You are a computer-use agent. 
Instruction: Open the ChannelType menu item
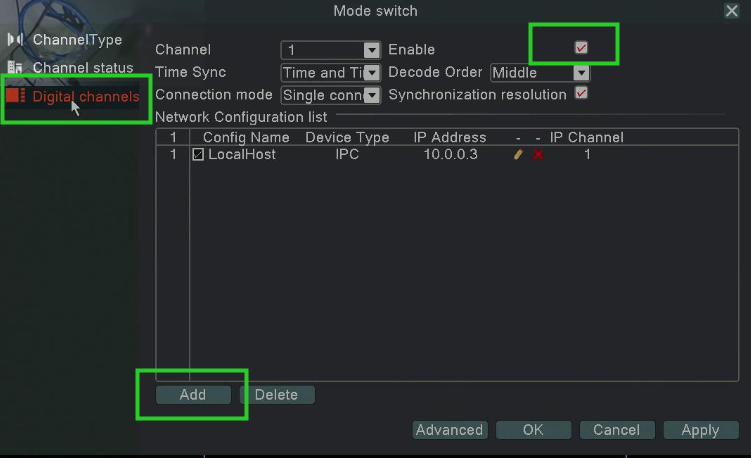click(77, 40)
